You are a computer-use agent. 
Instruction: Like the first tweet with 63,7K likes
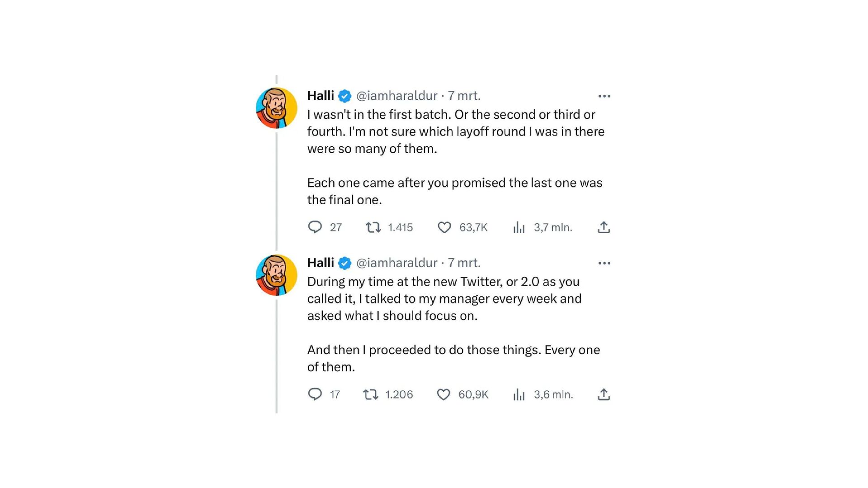[444, 227]
